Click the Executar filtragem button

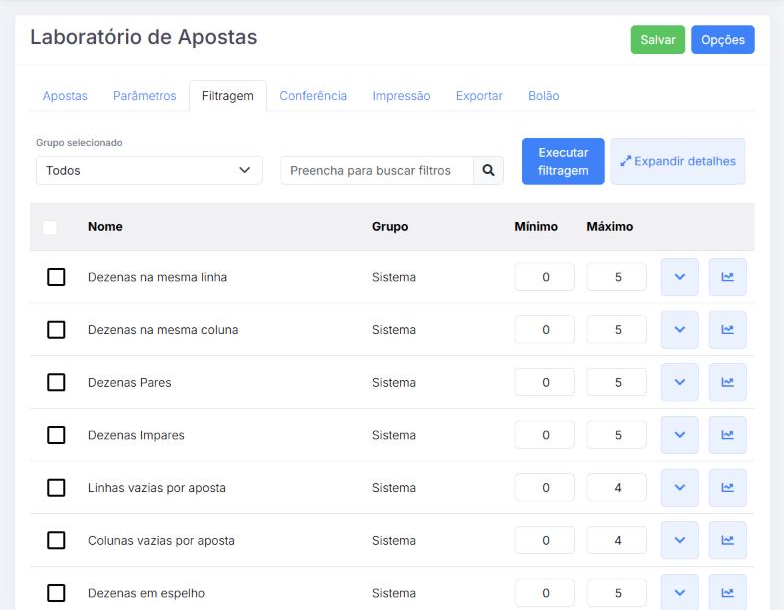pos(563,162)
